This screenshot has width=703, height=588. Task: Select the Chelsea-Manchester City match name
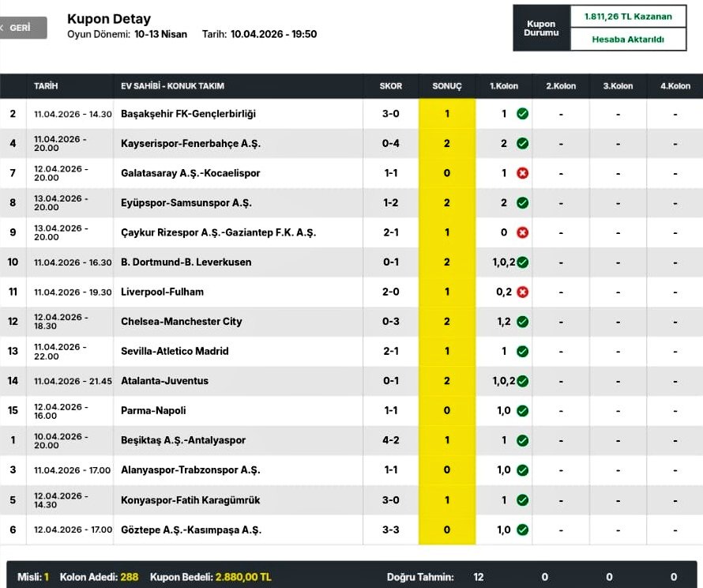[181, 322]
